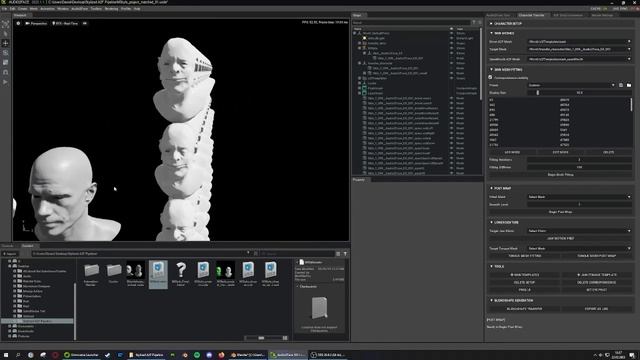
Task: Open the OpenMouth A2F Mesh dropdown
Action: [579, 59]
